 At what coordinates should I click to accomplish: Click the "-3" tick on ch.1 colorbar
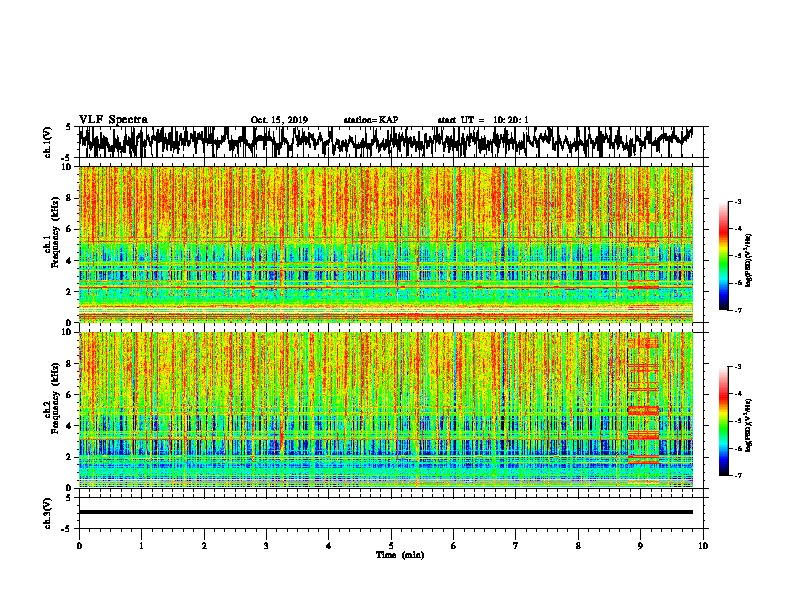(737, 202)
